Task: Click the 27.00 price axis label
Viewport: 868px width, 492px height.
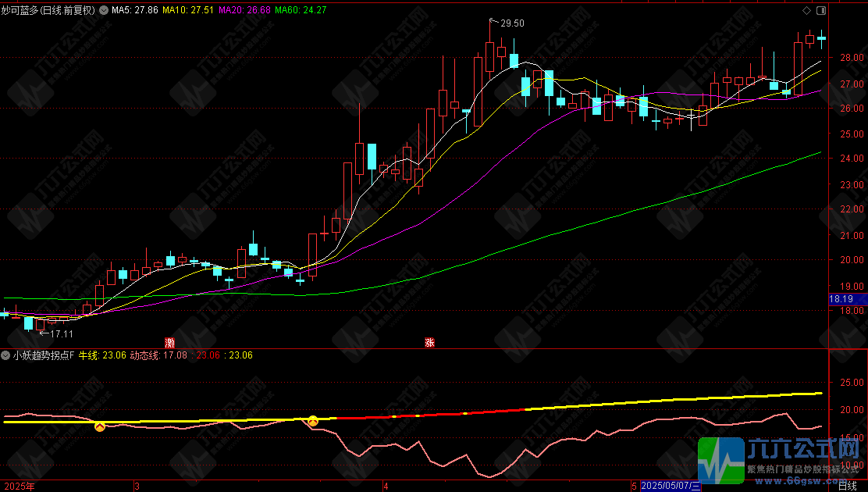Action: (852, 84)
